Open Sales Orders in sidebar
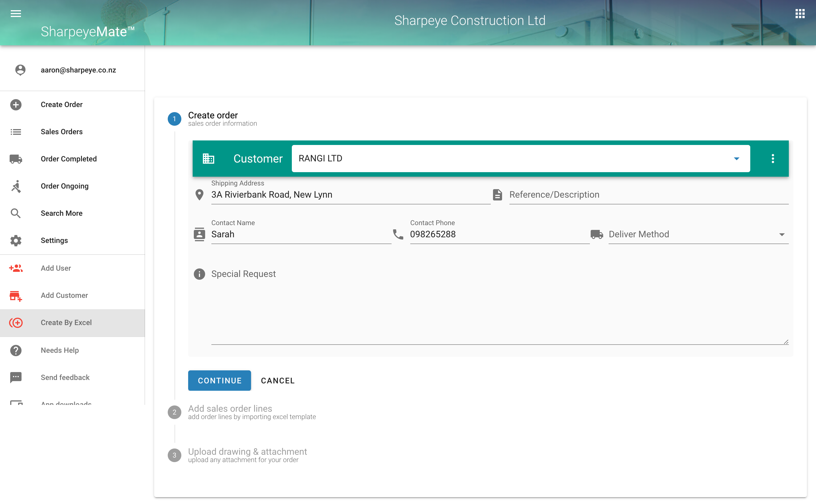 pyautogui.click(x=62, y=132)
